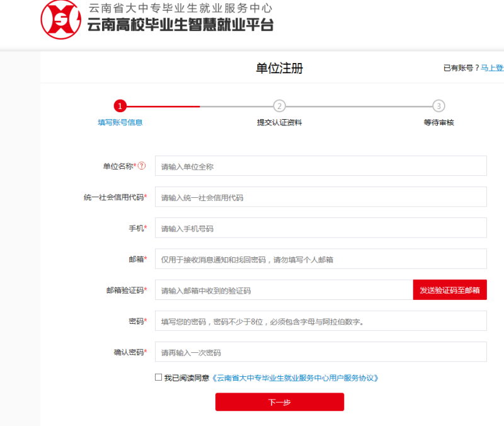Click the red platform logo icon
Viewport: 504px width, 426px height.
tap(61, 19)
